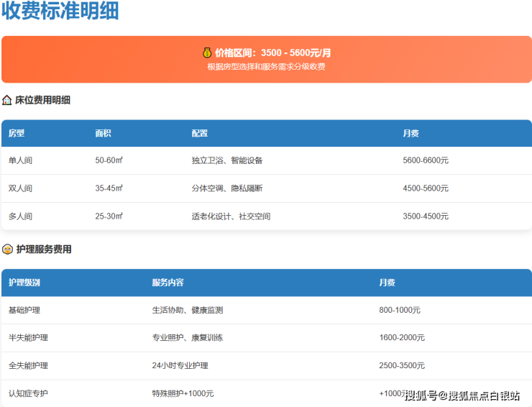Select the 面积 column header
Image resolution: width=532 pixels, height=407 pixels.
pyautogui.click(x=103, y=133)
